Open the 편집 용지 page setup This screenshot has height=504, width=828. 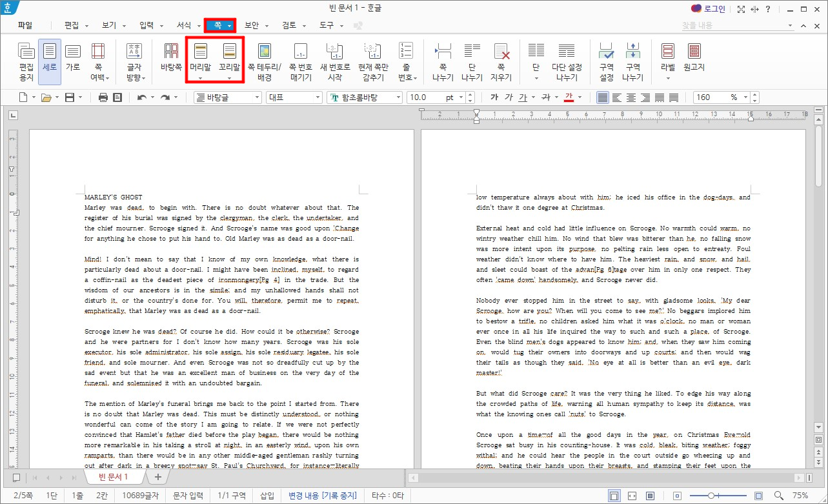point(26,61)
